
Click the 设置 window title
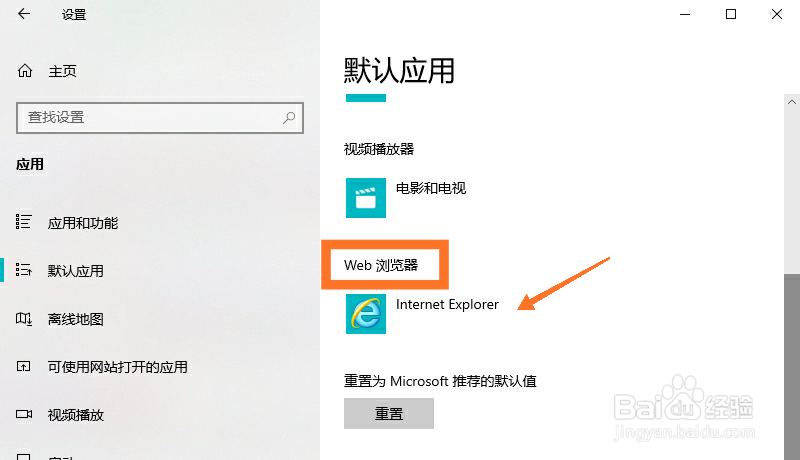pyautogui.click(x=74, y=15)
